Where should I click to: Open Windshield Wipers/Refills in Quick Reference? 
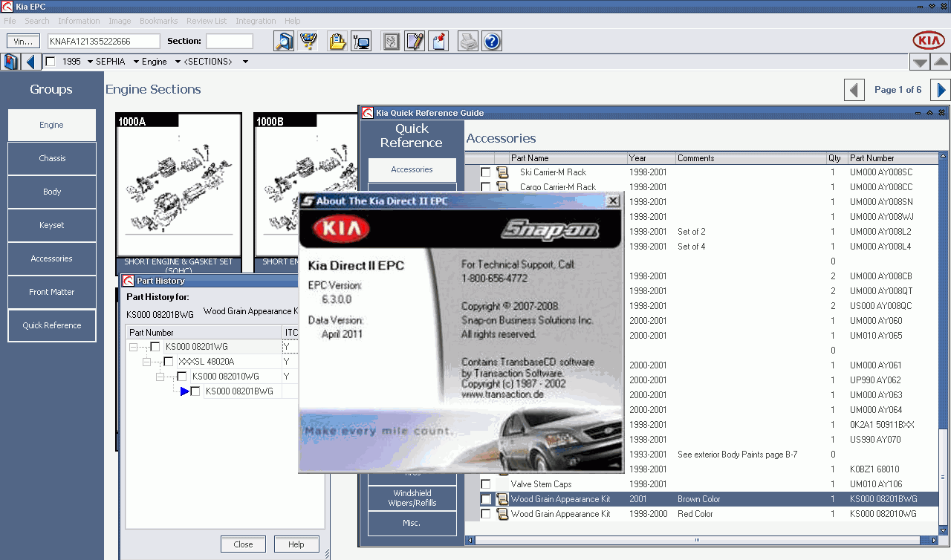412,498
